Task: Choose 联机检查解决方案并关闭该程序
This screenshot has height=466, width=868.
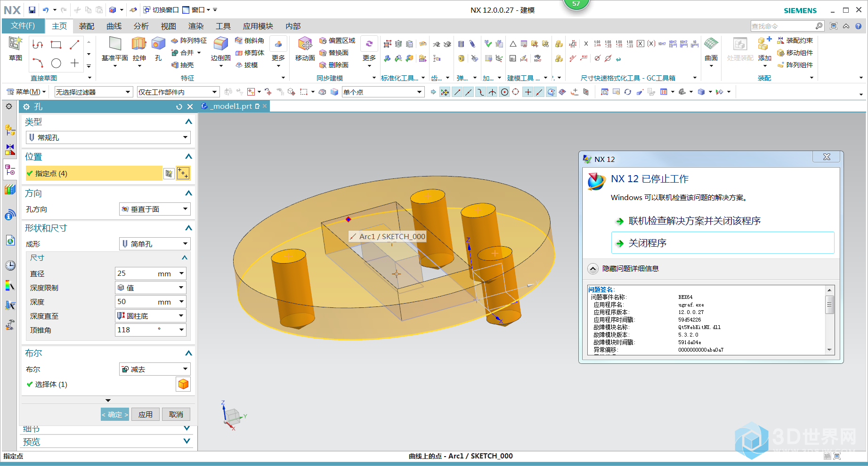Action: pos(694,221)
